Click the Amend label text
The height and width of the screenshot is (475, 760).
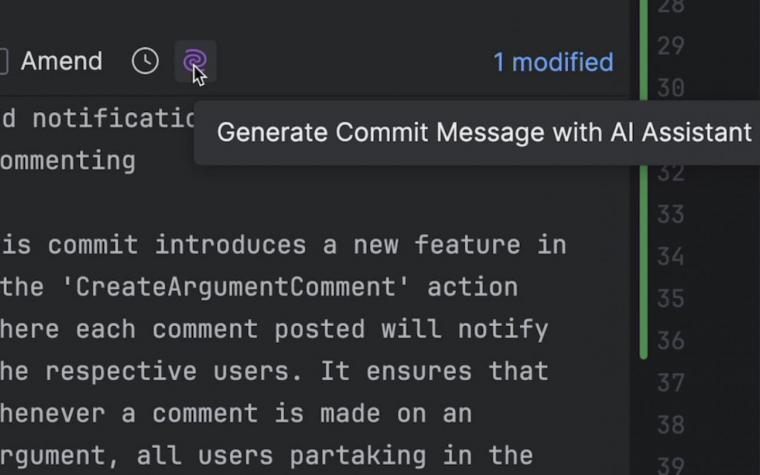tap(62, 62)
